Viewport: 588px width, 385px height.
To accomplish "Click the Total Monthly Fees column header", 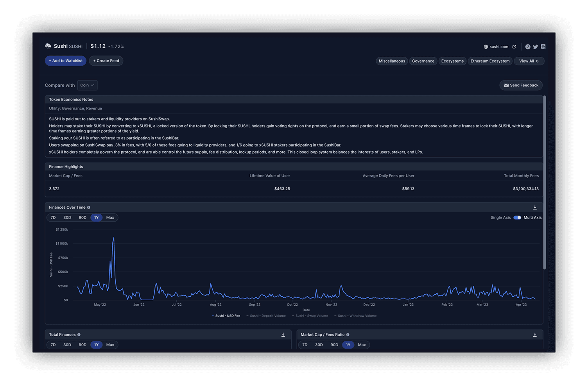I will coord(521,176).
